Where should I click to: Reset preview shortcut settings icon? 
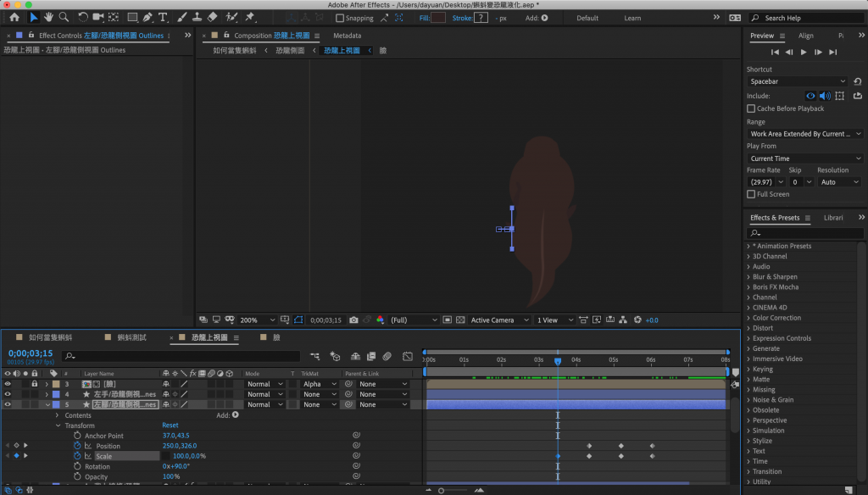pyautogui.click(x=858, y=81)
